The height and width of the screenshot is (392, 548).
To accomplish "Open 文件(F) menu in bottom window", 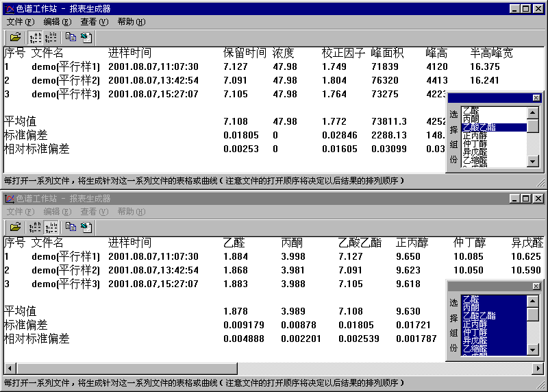I will pos(21,212).
